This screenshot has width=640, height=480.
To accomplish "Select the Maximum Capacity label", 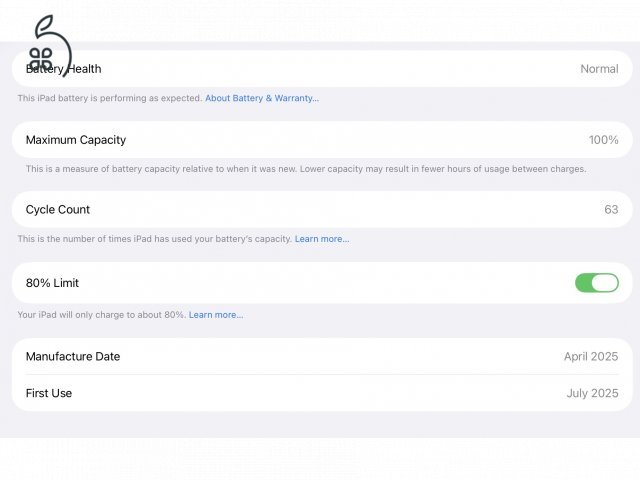I will pyautogui.click(x=76, y=140).
